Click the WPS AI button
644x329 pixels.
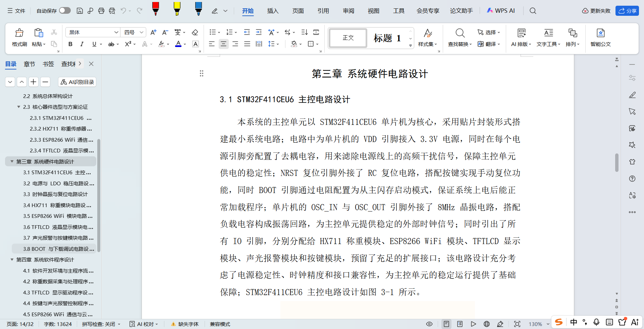coord(501,11)
